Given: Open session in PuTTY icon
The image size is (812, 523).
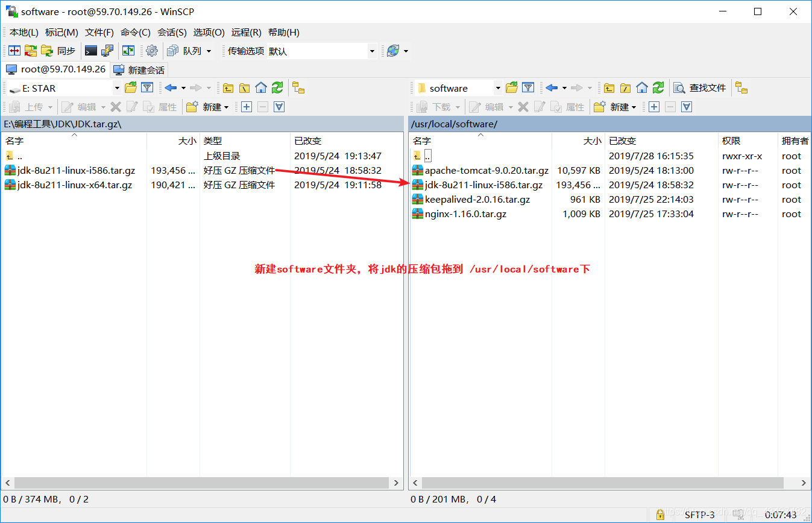Looking at the screenshot, I should pyautogui.click(x=107, y=51).
